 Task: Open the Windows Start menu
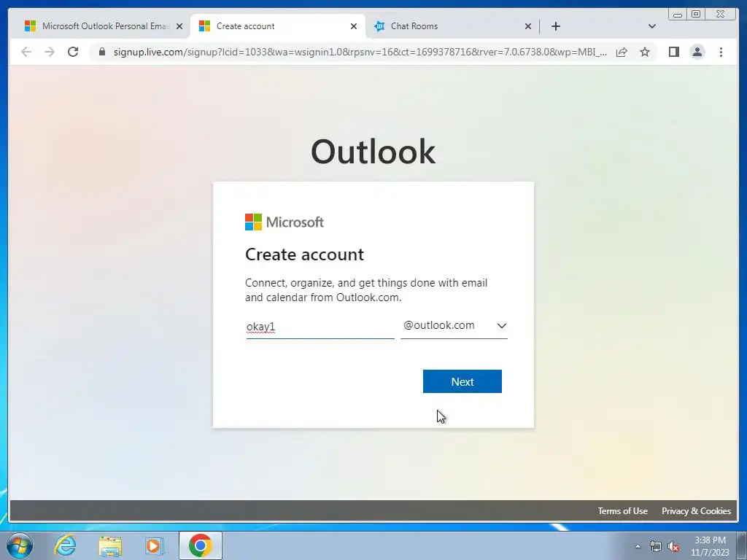(x=19, y=545)
